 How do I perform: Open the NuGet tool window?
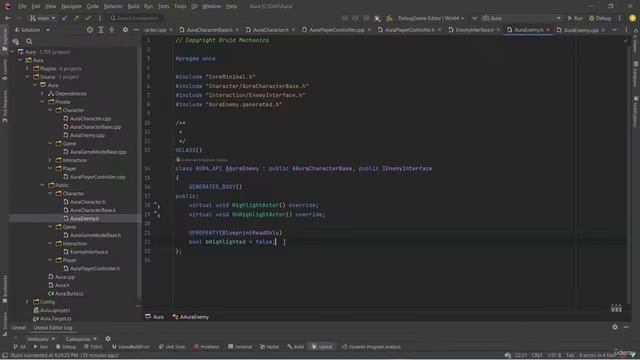[x=269, y=347]
